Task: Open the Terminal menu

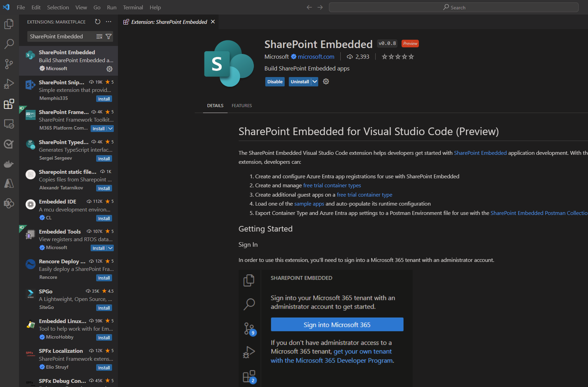Action: [x=133, y=7]
